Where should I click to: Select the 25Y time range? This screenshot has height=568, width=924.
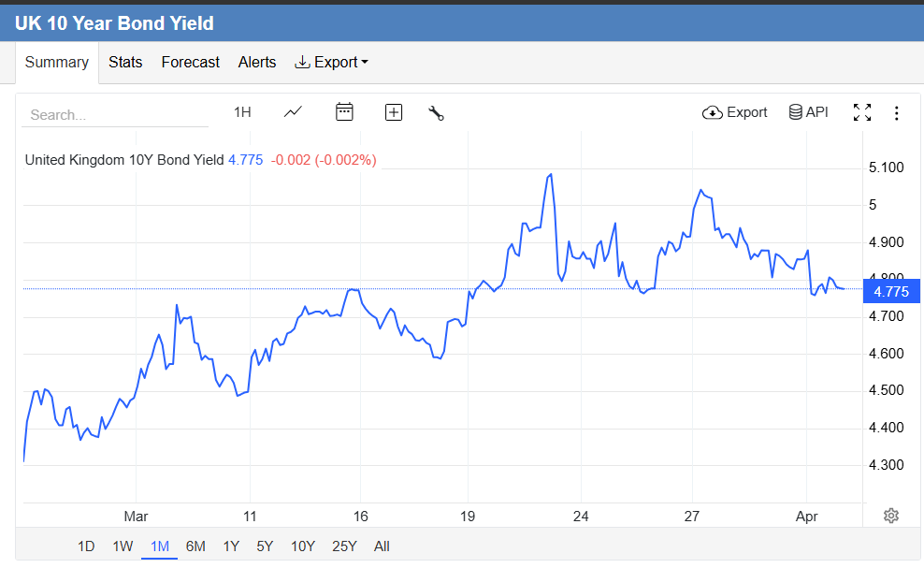[344, 546]
